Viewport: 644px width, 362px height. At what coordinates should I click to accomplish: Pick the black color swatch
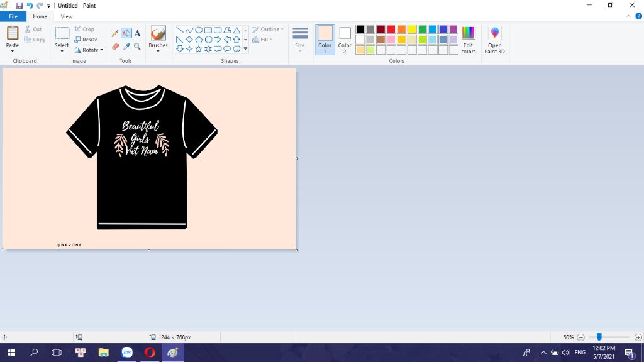[360, 29]
